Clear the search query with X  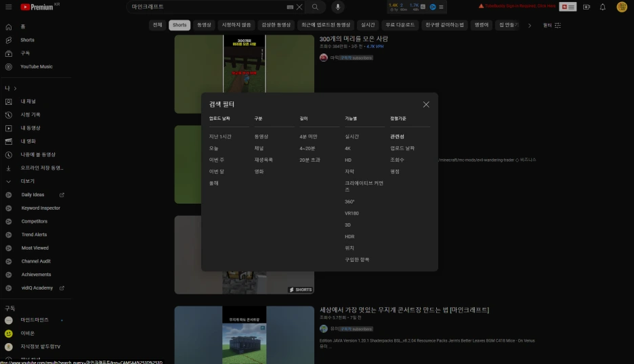pyautogui.click(x=299, y=7)
